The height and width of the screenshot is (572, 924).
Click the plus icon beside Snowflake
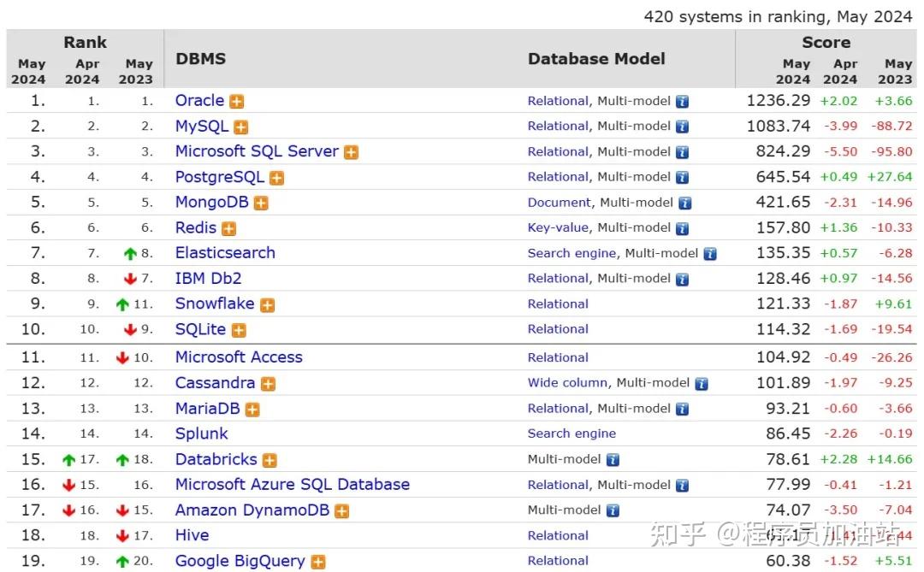267,305
